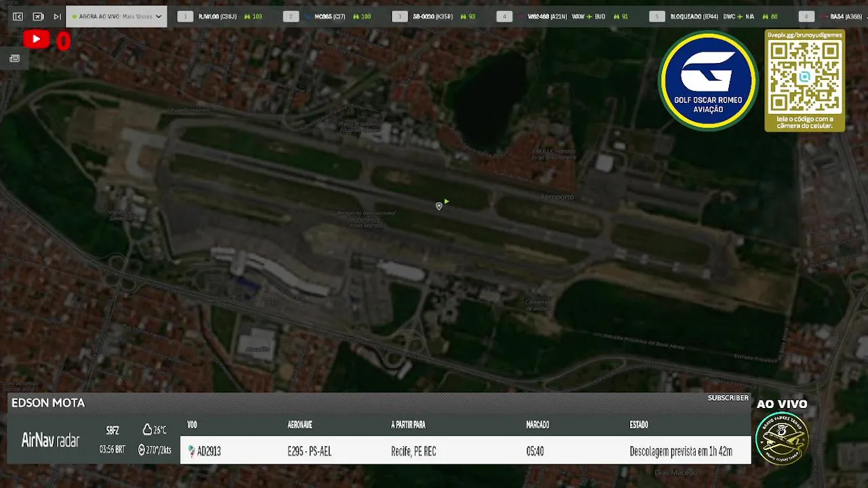This screenshot has width=868, height=488.
Task: Click the viewers binoculars icon showing 103
Action: pyautogui.click(x=248, y=16)
